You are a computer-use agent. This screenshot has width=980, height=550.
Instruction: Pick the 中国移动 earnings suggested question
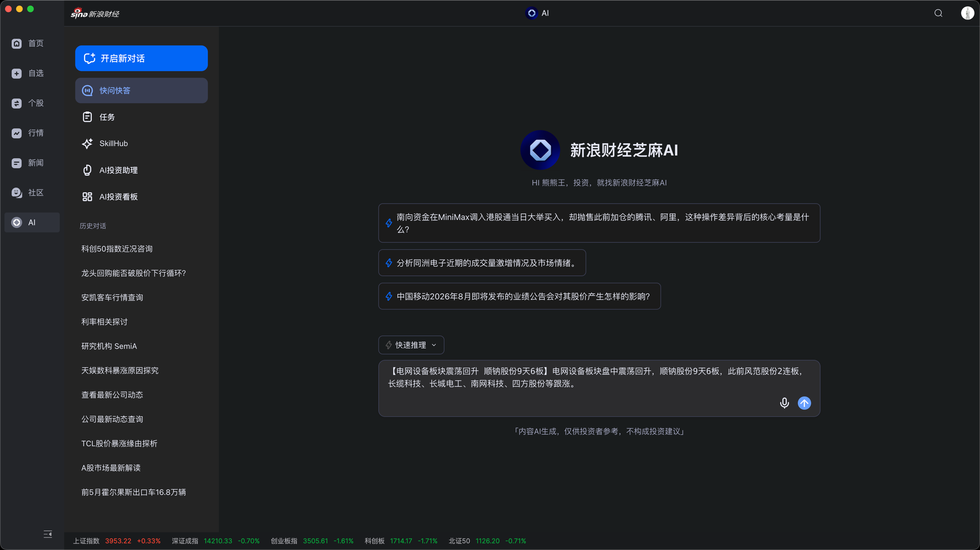coord(519,296)
